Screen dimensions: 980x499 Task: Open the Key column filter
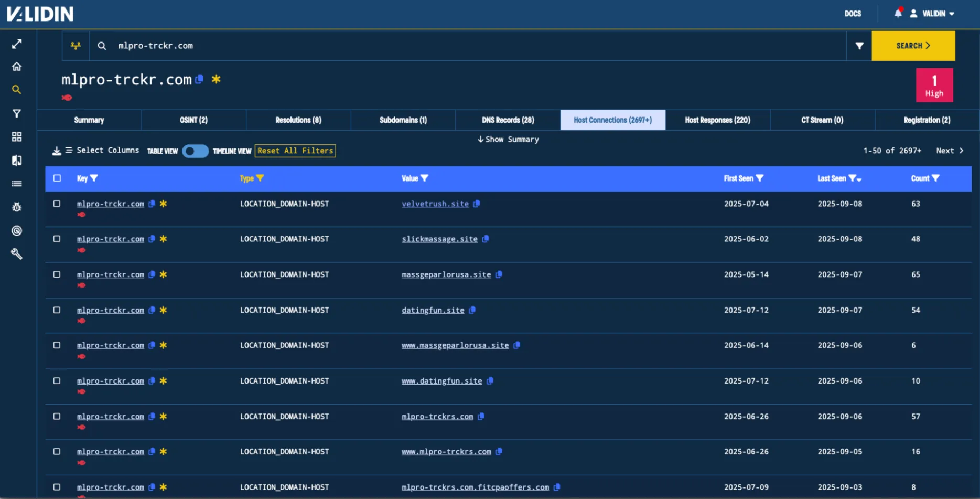click(94, 178)
